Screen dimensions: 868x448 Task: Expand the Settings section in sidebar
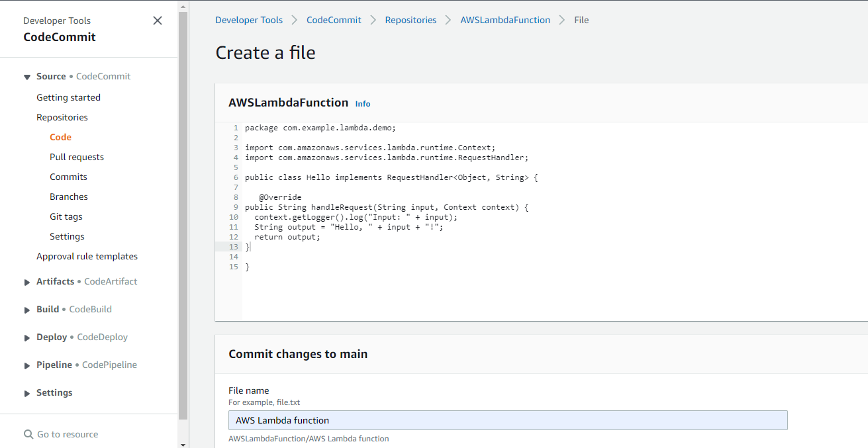click(27, 393)
